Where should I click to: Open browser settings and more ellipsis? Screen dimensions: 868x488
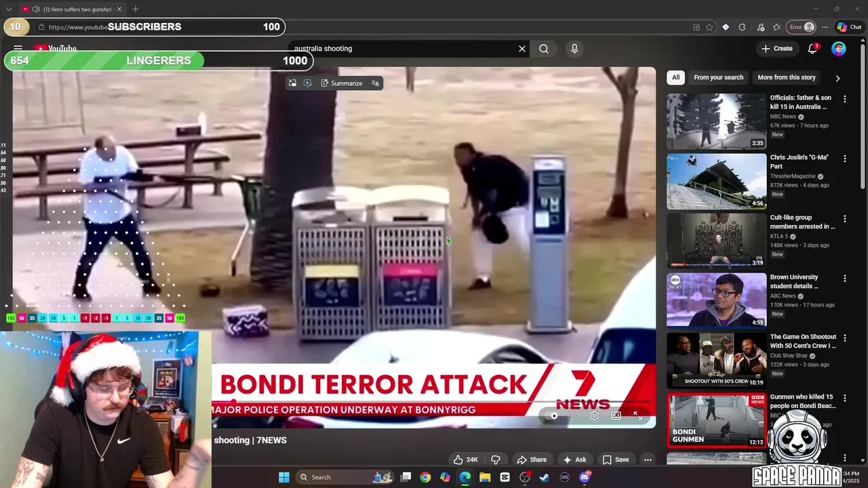coord(825,27)
